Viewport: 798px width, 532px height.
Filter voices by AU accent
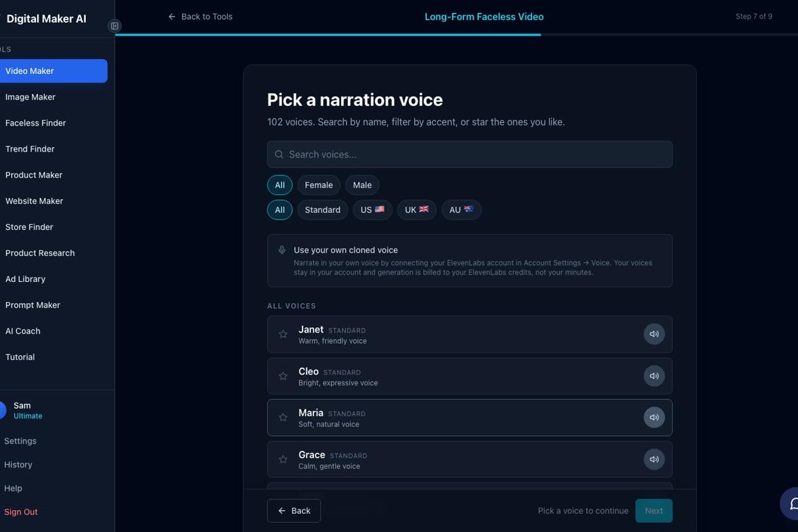click(462, 209)
